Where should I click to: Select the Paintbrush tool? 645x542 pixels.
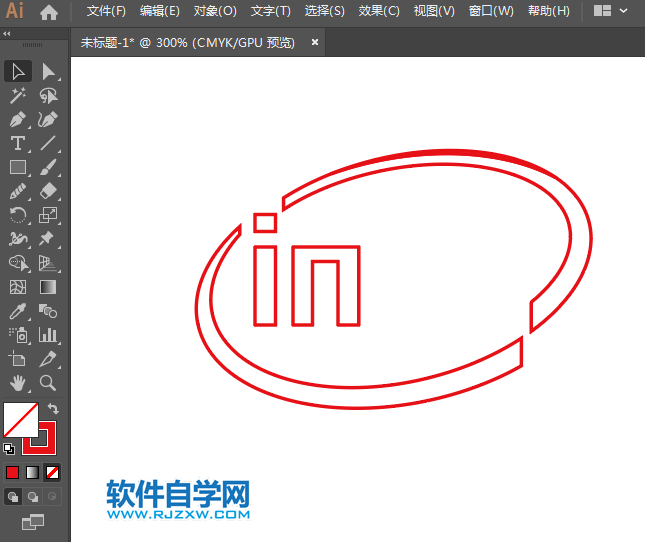(x=49, y=167)
